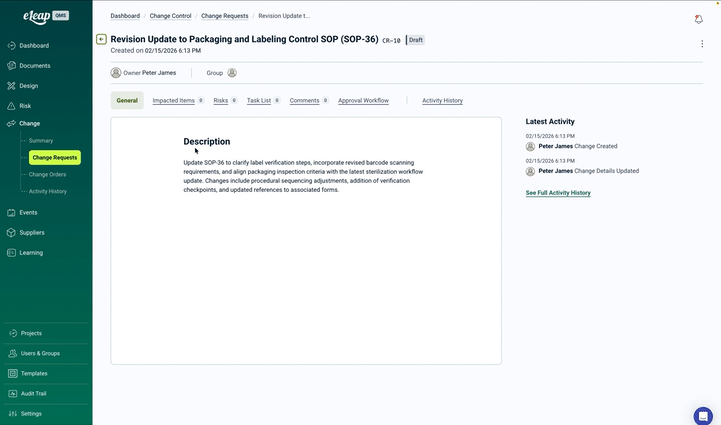Open the three-dot options menu
The width and height of the screenshot is (721, 425).
pos(702,44)
